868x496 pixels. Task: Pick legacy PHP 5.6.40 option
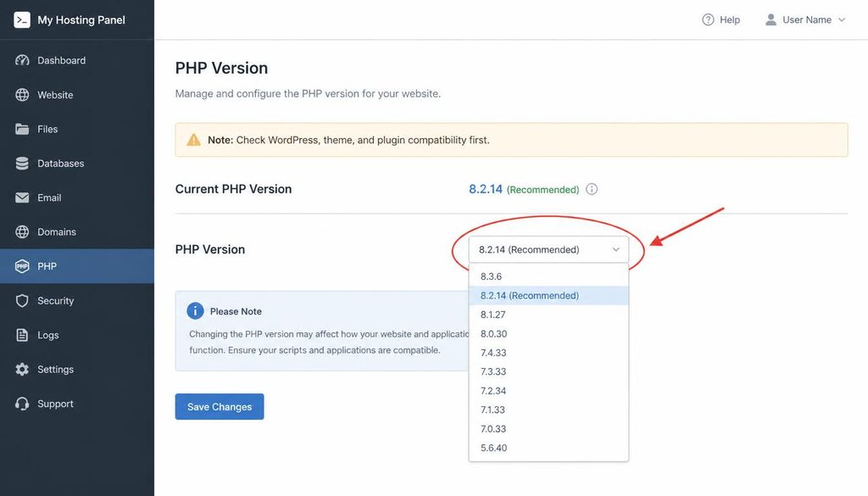point(548,448)
